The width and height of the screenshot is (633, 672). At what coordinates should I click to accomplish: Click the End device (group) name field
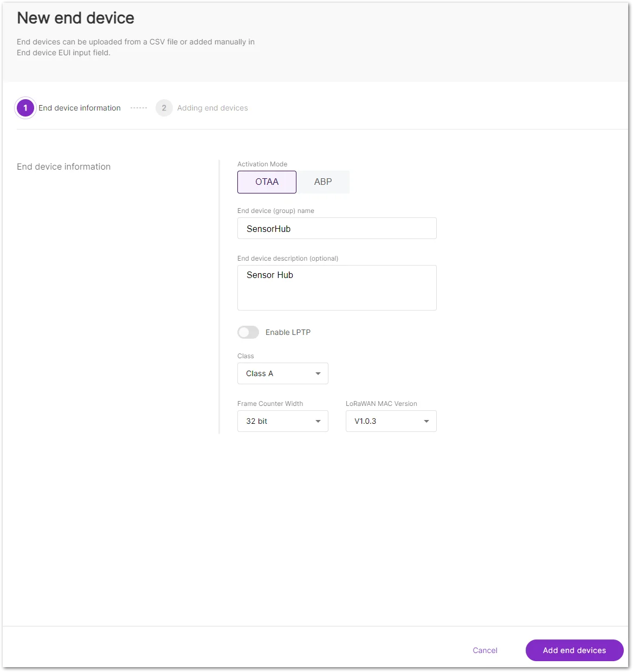click(337, 228)
